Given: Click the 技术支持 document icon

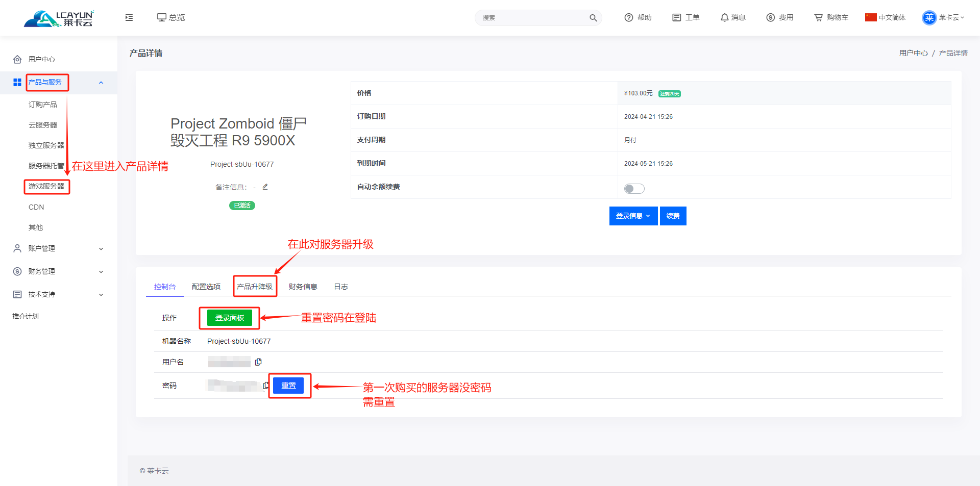Looking at the screenshot, I should (x=17, y=294).
